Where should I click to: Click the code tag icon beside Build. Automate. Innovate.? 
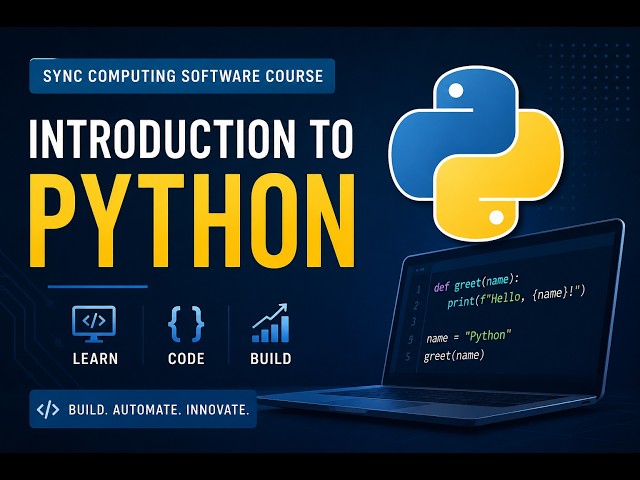click(x=48, y=409)
